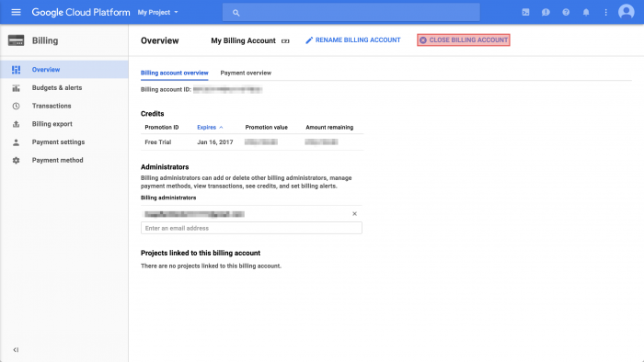Image resolution: width=644 pixels, height=362 pixels.
Task: Select the Free Trial promotion cell
Action: 158,142
